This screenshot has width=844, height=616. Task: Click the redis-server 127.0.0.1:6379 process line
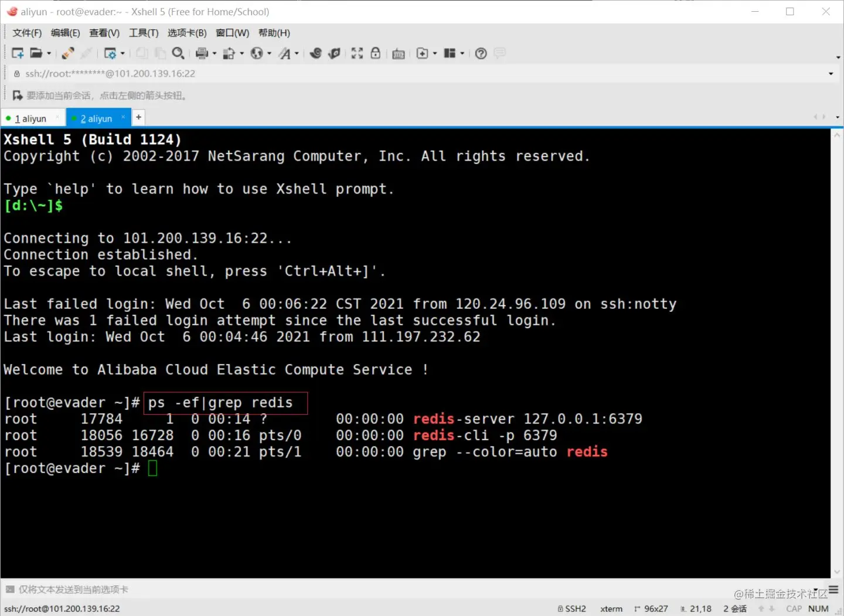(x=323, y=419)
